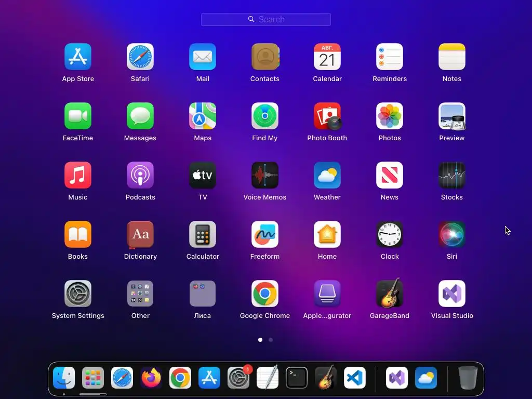Open the Photos app
This screenshot has height=399, width=532.
(x=390, y=116)
